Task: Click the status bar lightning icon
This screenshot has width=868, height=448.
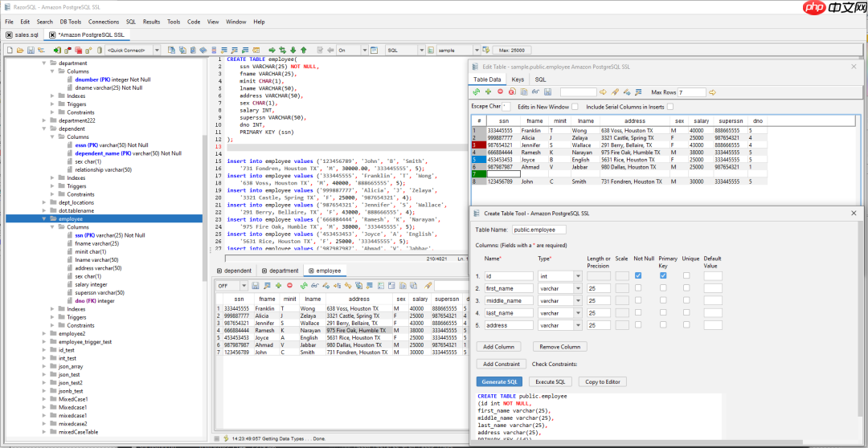Action: 226,438
